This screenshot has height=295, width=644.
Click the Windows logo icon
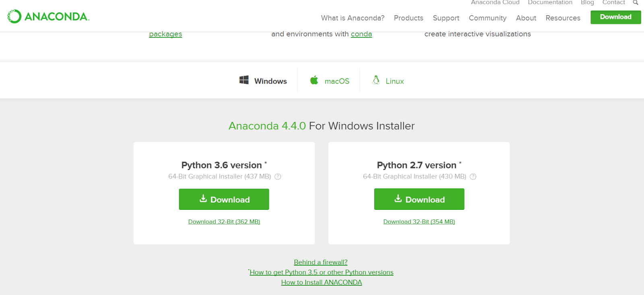[x=244, y=80]
